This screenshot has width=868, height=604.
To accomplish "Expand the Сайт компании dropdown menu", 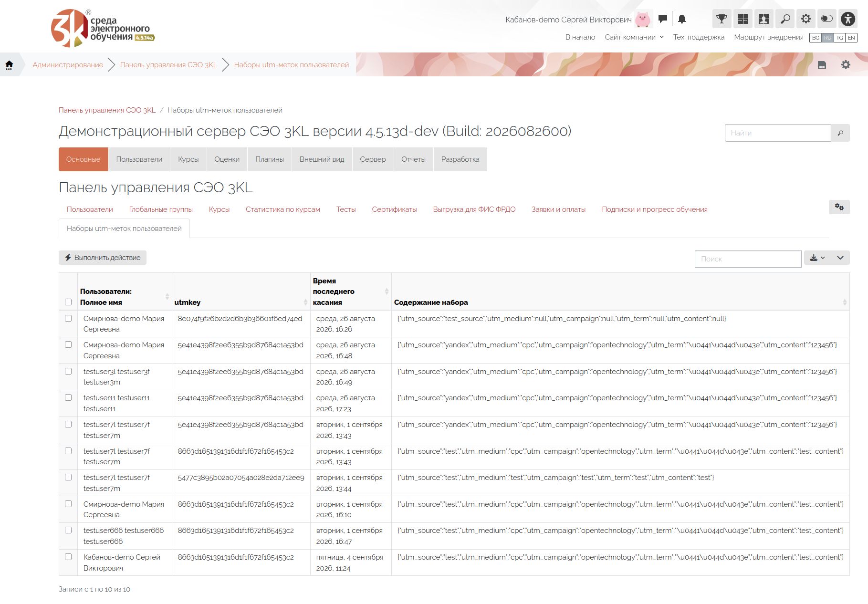I will (634, 37).
